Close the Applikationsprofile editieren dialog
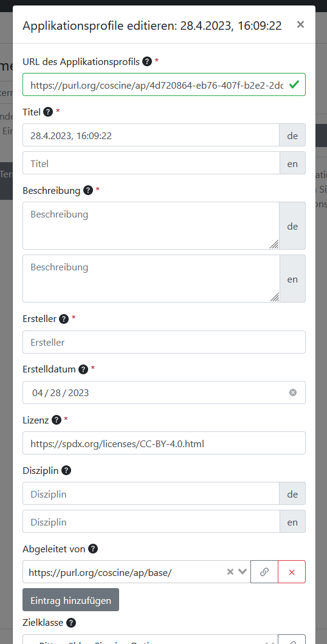The height and width of the screenshot is (644, 327). pos(301,25)
